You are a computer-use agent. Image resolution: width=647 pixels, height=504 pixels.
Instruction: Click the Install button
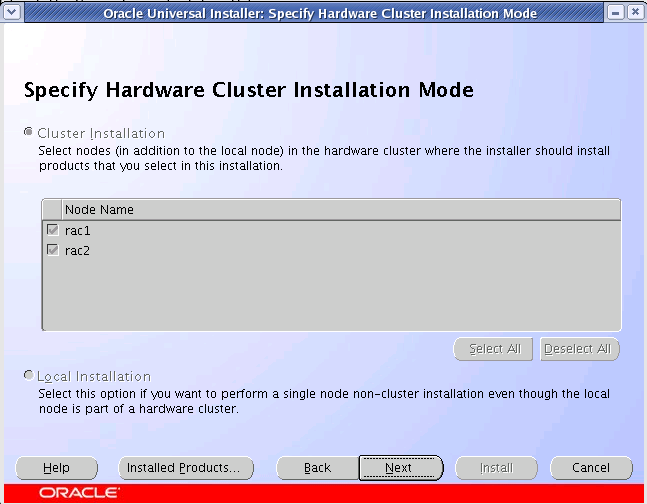[496, 468]
